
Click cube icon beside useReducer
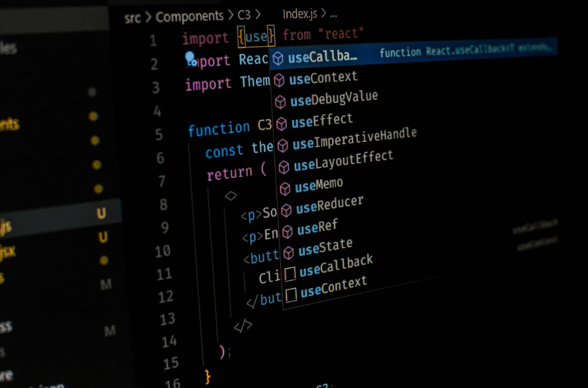(x=286, y=211)
